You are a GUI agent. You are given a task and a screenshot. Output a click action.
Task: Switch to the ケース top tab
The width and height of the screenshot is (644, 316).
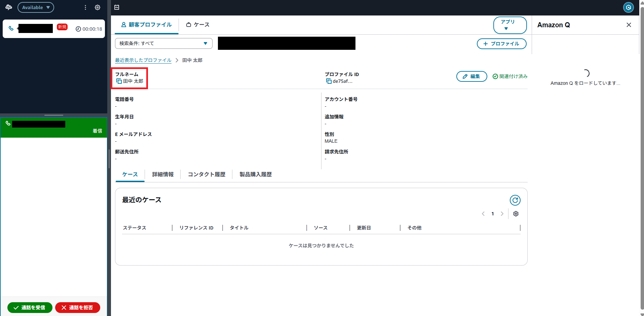(198, 25)
